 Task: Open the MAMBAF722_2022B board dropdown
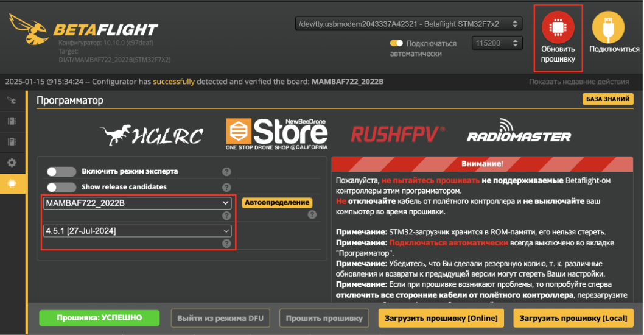[x=137, y=203]
